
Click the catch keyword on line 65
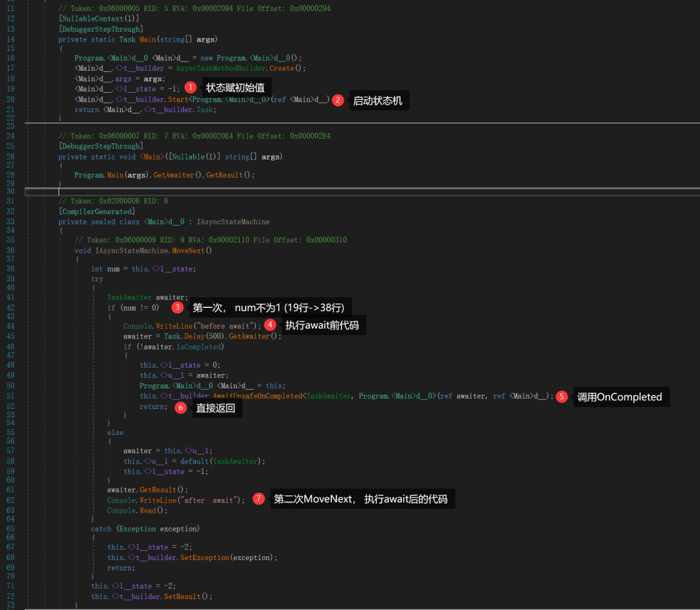click(101, 529)
